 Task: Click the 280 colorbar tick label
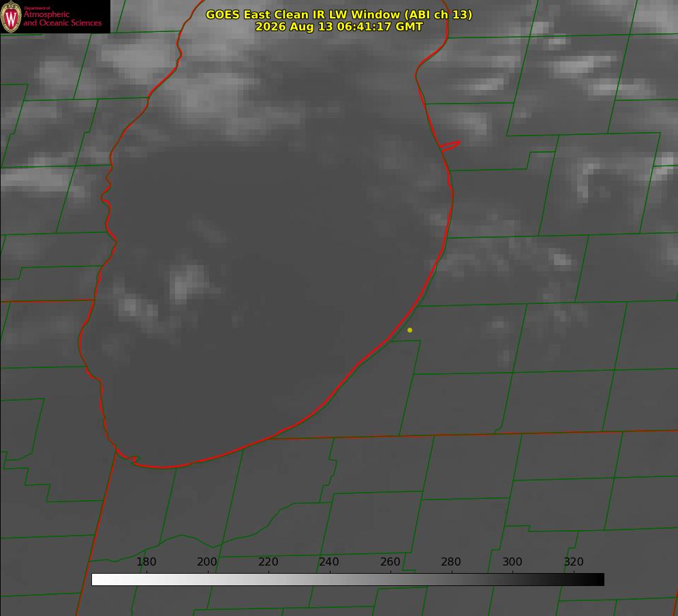coord(451,561)
